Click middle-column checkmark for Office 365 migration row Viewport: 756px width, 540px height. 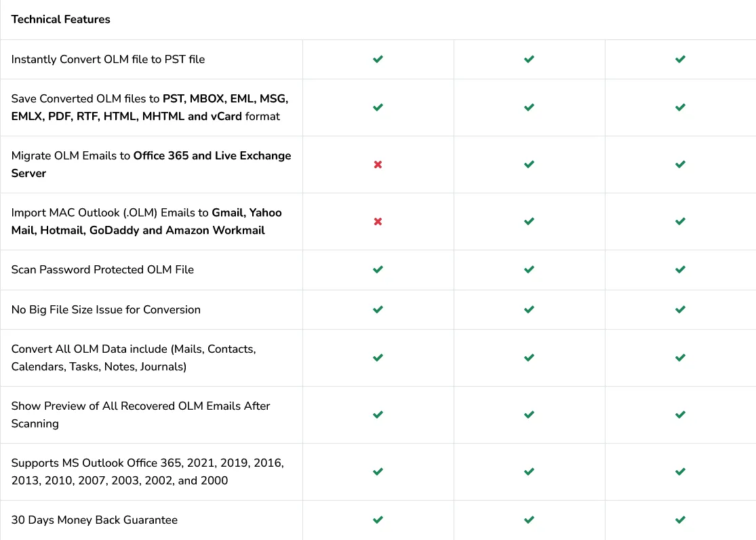(x=529, y=164)
